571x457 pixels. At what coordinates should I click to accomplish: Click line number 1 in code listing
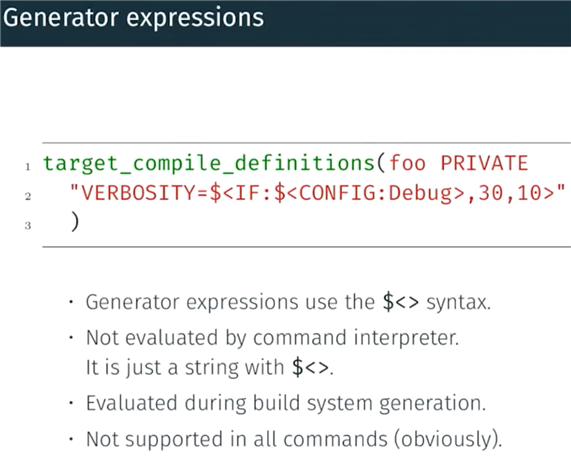tap(28, 167)
